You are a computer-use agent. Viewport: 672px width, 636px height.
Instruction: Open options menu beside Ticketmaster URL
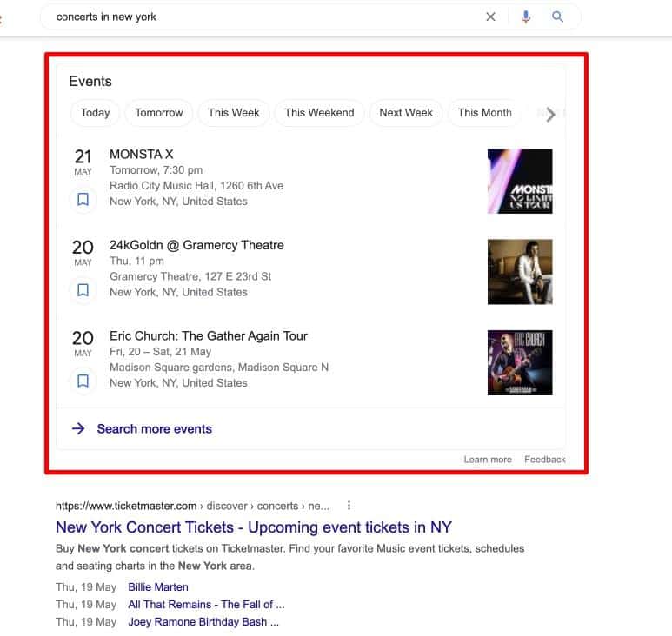pyautogui.click(x=349, y=505)
